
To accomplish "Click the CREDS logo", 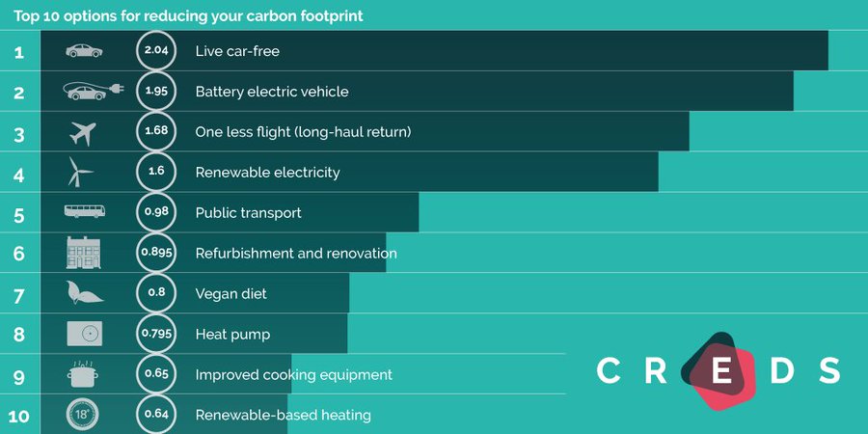I will pyautogui.click(x=718, y=370).
